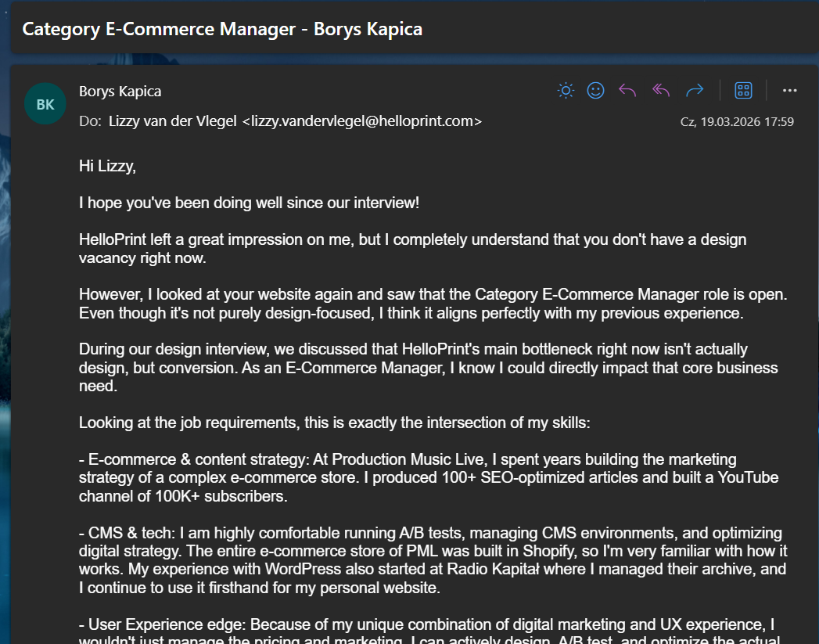Forward this email with the arrow icon
Image resolution: width=819 pixels, height=644 pixels.
(695, 91)
